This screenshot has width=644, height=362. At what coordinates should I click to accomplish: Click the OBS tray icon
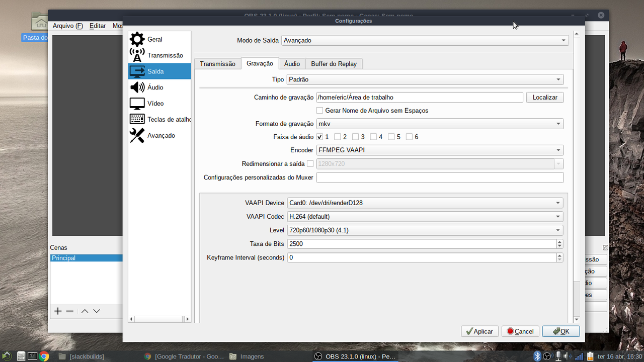pyautogui.click(x=547, y=356)
